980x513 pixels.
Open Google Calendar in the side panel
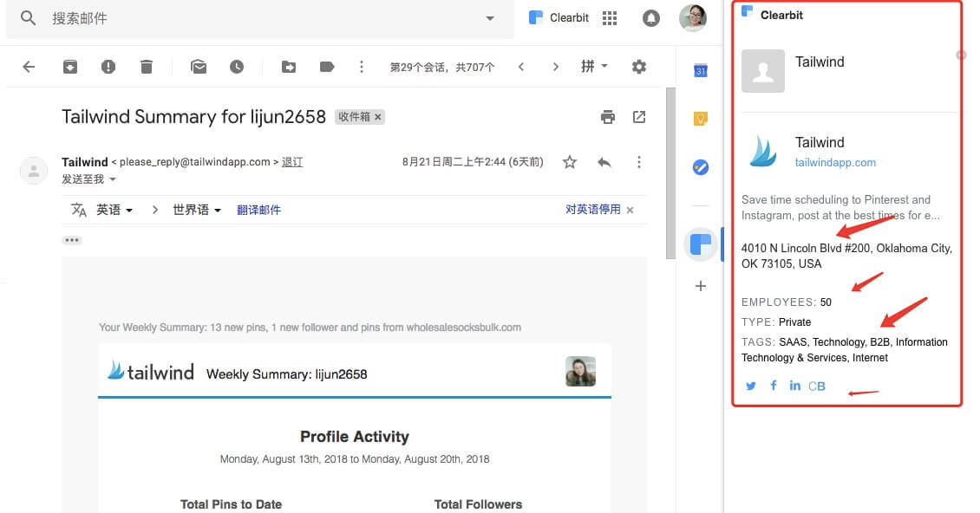[701, 70]
